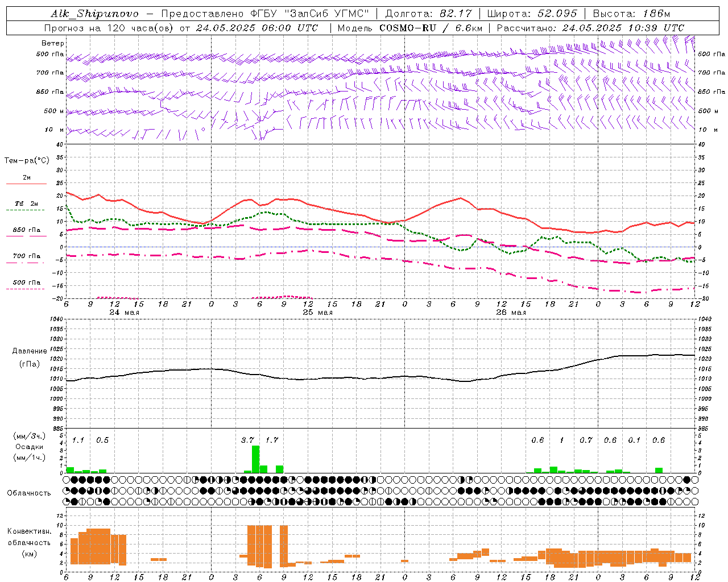This screenshot has height=582, width=728.
Task: Click forecast start text 24.05.2025 06:00 UTC
Action: (257, 28)
